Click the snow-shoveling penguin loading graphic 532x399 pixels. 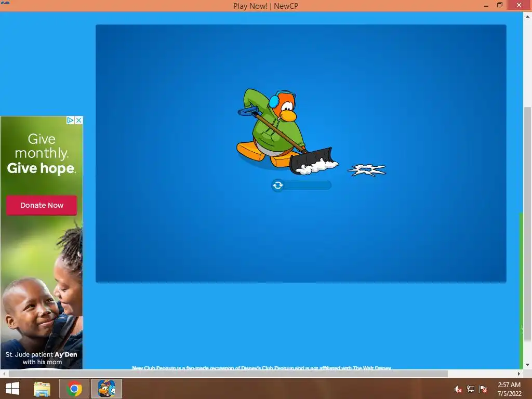(x=287, y=131)
